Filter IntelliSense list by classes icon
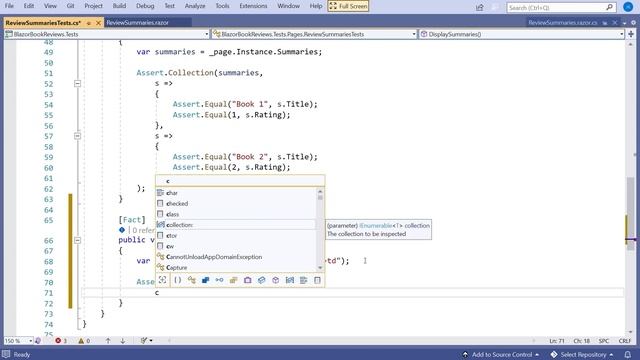Screen dimensions: 640x360 pyautogui.click(x=191, y=280)
